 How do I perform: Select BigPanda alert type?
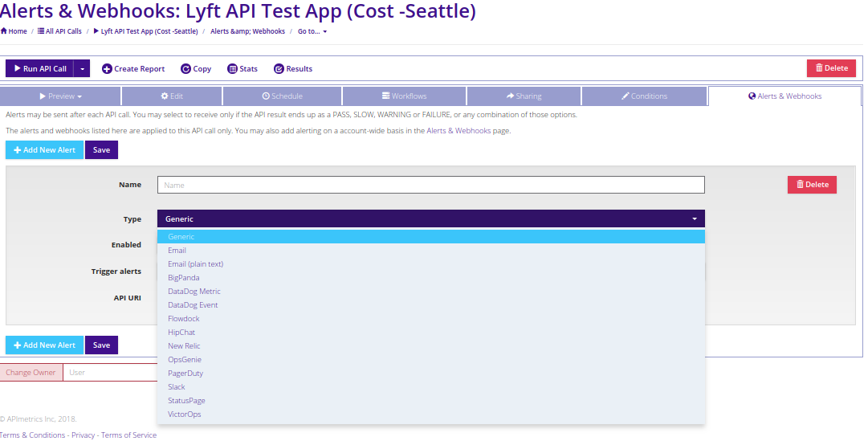point(430,278)
